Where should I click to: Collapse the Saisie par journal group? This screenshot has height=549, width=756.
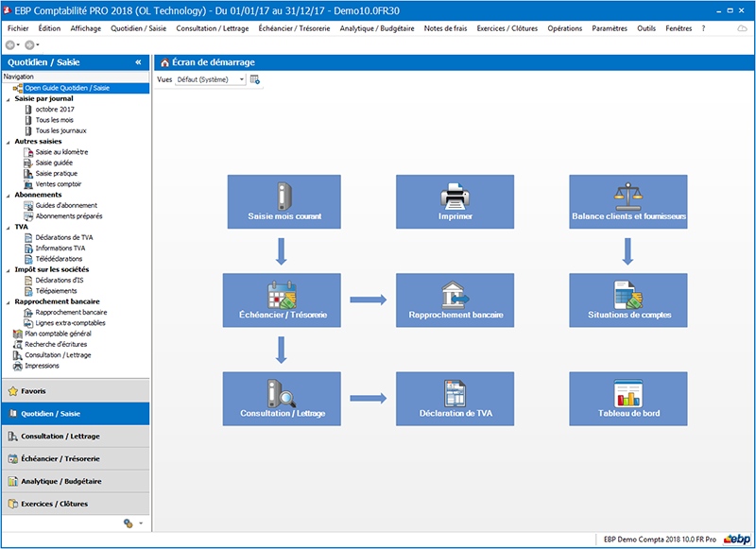pos(8,99)
